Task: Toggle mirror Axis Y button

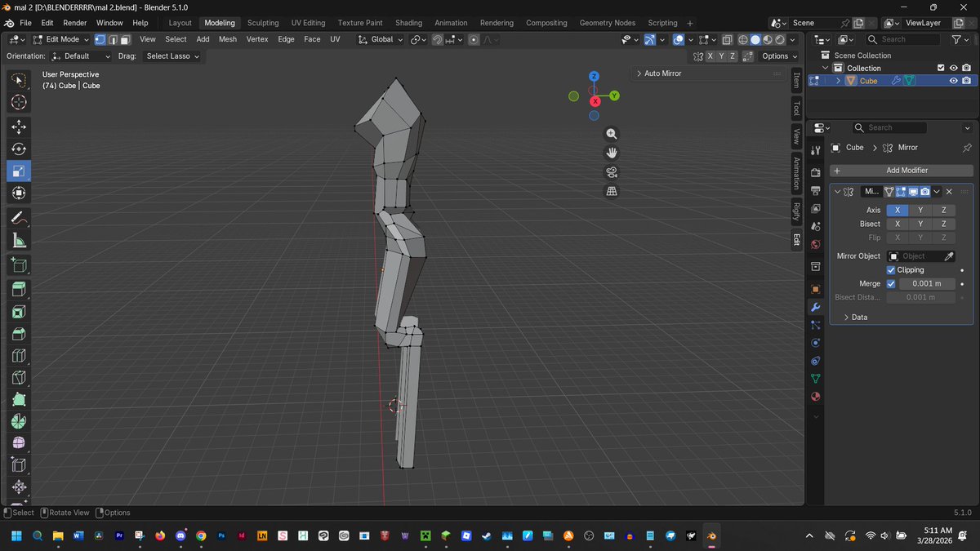Action: click(920, 210)
